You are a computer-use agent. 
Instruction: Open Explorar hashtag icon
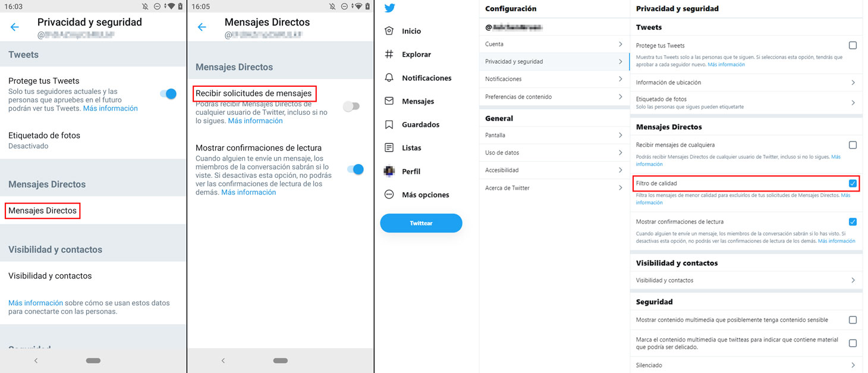pos(389,54)
